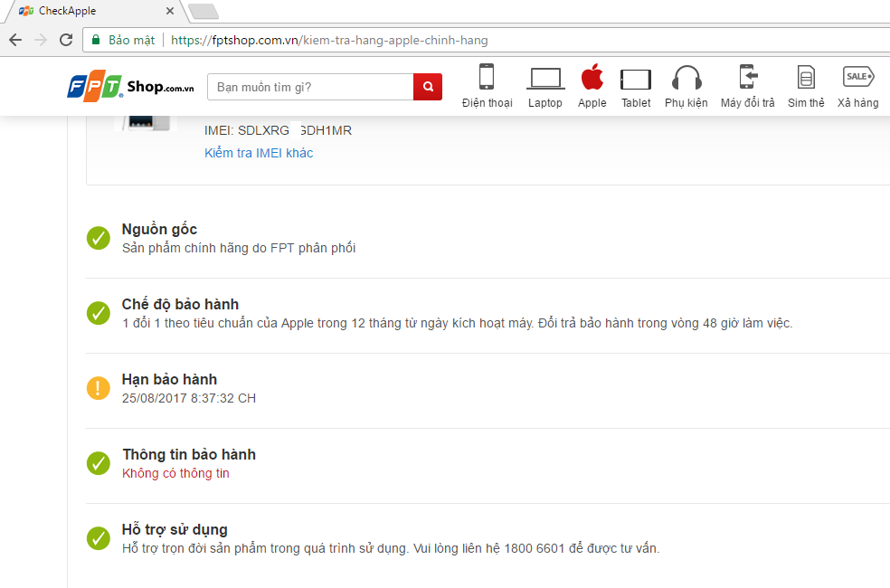Click orange warning icon beside Hạn bảo hành

(99, 388)
